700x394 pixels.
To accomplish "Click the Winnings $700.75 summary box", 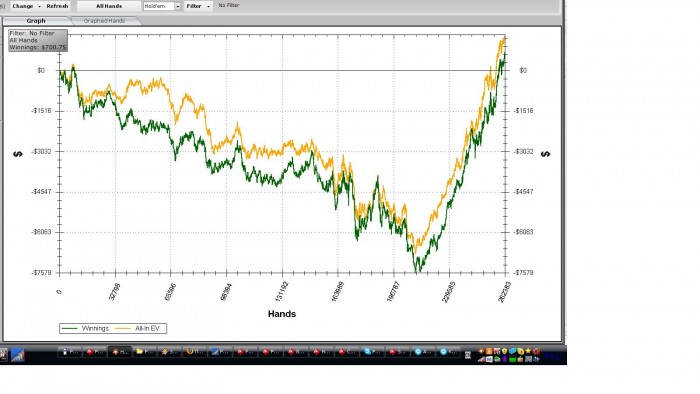I will pos(38,40).
